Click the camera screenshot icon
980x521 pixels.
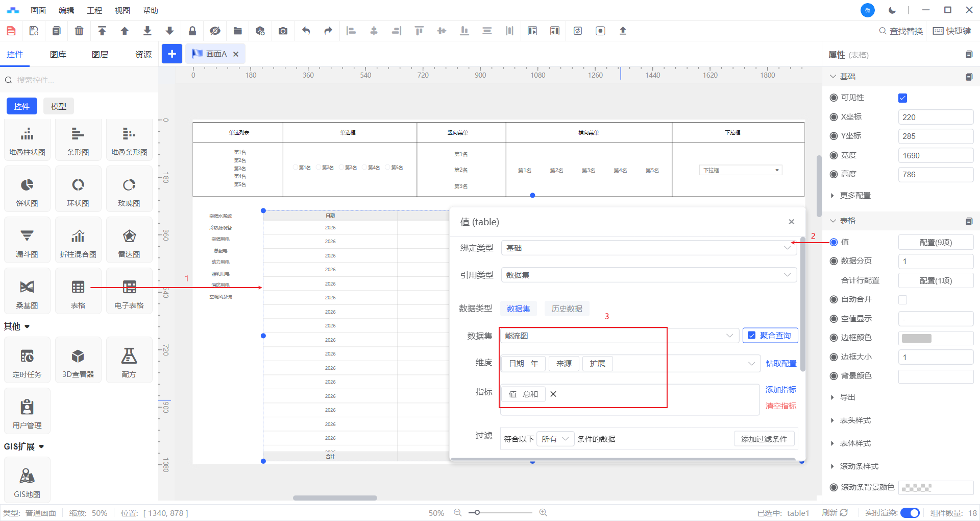(x=283, y=31)
